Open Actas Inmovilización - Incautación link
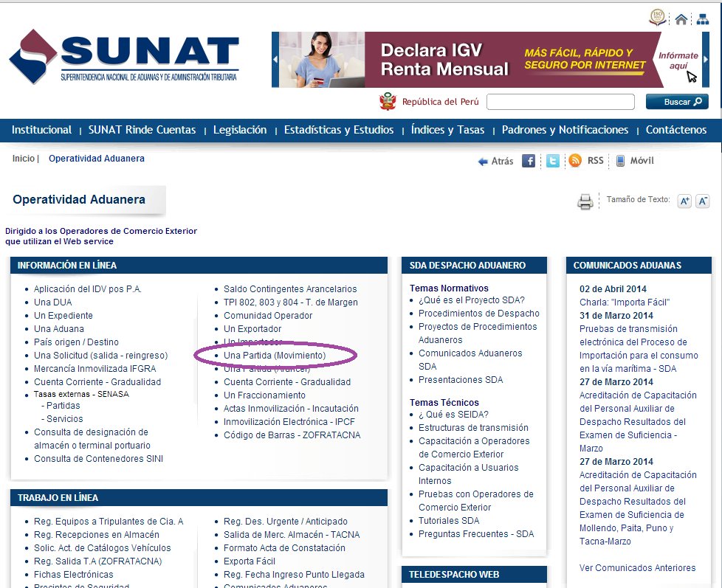Screen dimensions: 722x588 (291, 409)
